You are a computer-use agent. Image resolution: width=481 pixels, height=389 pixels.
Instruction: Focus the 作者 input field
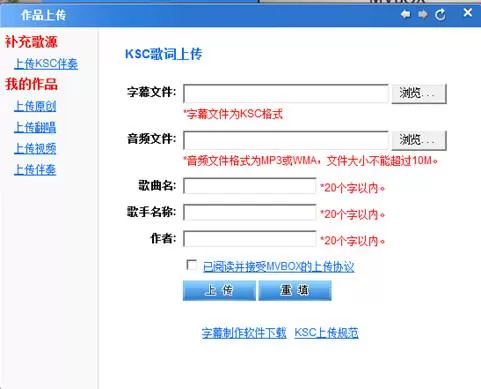click(x=249, y=239)
